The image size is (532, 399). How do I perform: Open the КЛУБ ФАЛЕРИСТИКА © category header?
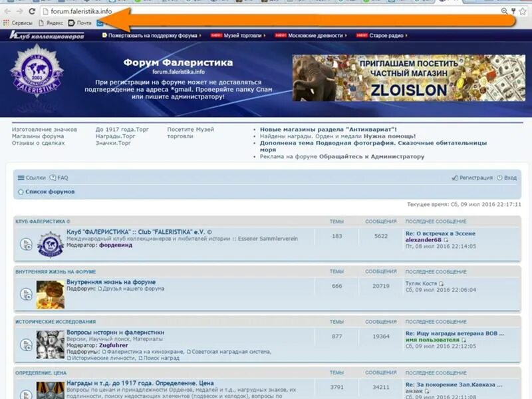pos(43,221)
